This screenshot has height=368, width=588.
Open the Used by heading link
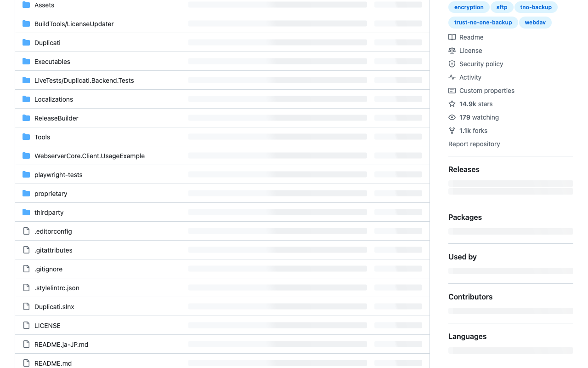pos(463,257)
